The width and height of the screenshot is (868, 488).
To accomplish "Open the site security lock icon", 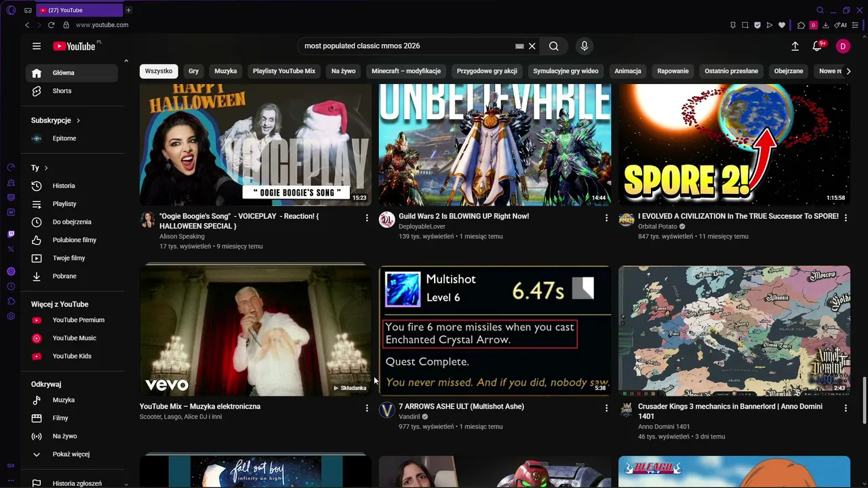I will (x=66, y=25).
